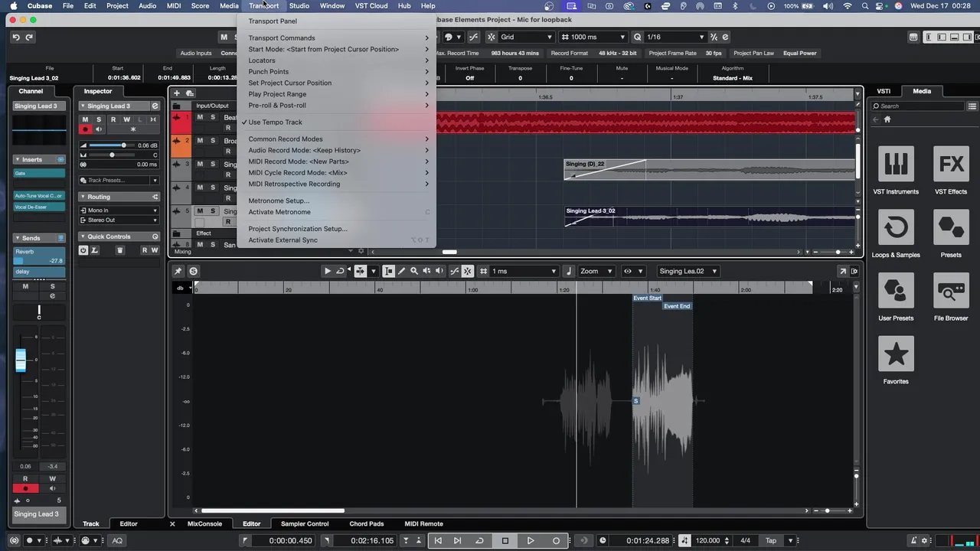Select the Zoom magnifier tool in the sample editor
This screenshot has height=551, width=980.
pos(414,271)
